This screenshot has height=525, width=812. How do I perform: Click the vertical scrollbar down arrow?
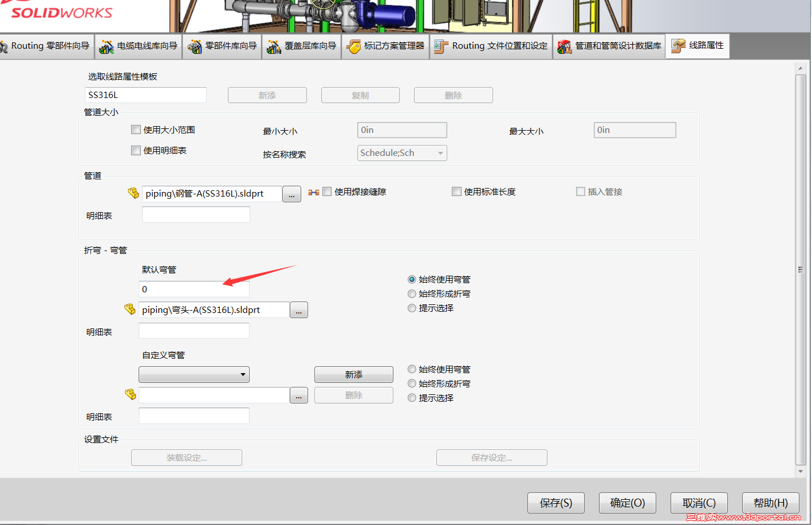(801, 472)
